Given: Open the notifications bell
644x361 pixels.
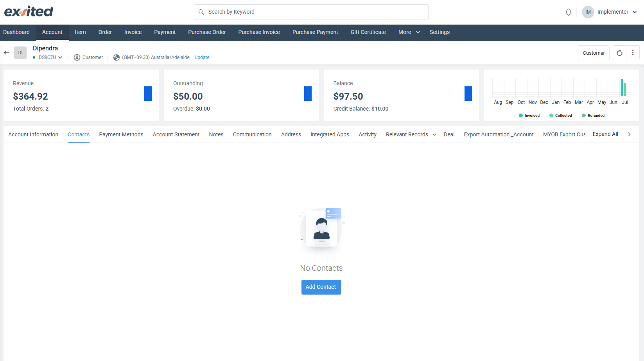Looking at the screenshot, I should coord(569,12).
